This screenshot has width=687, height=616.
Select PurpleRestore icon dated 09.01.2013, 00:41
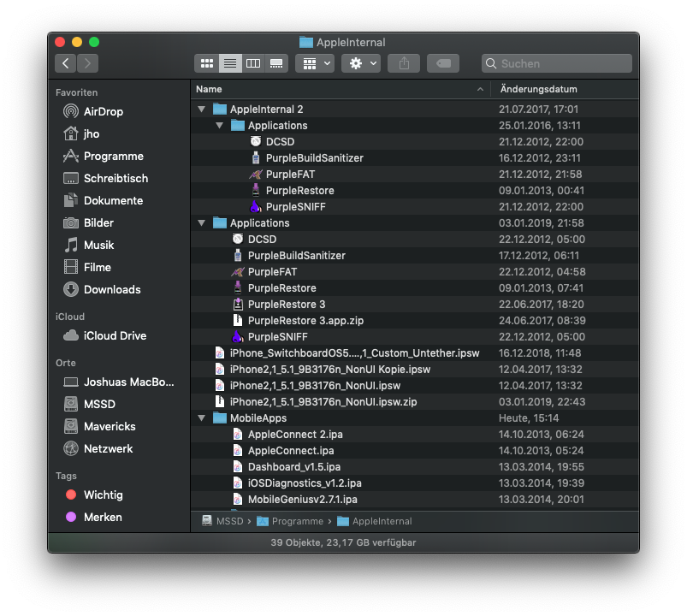coord(256,190)
